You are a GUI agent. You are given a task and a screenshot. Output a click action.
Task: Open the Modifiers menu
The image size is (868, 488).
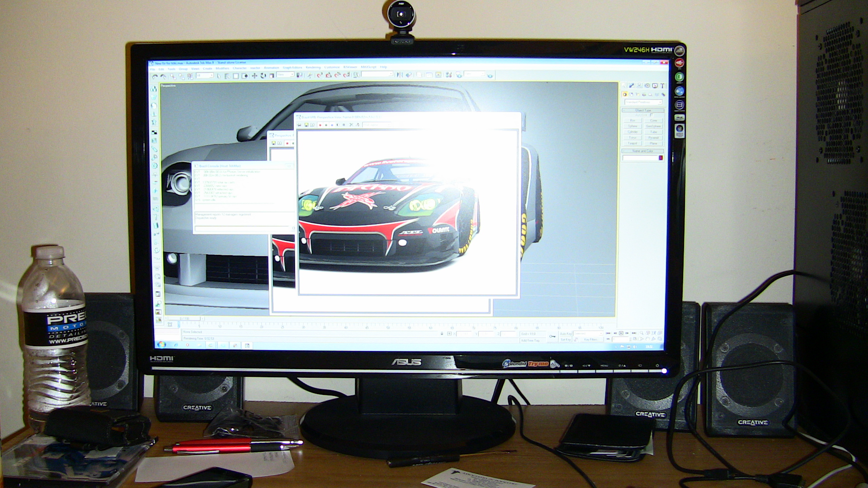click(x=222, y=68)
